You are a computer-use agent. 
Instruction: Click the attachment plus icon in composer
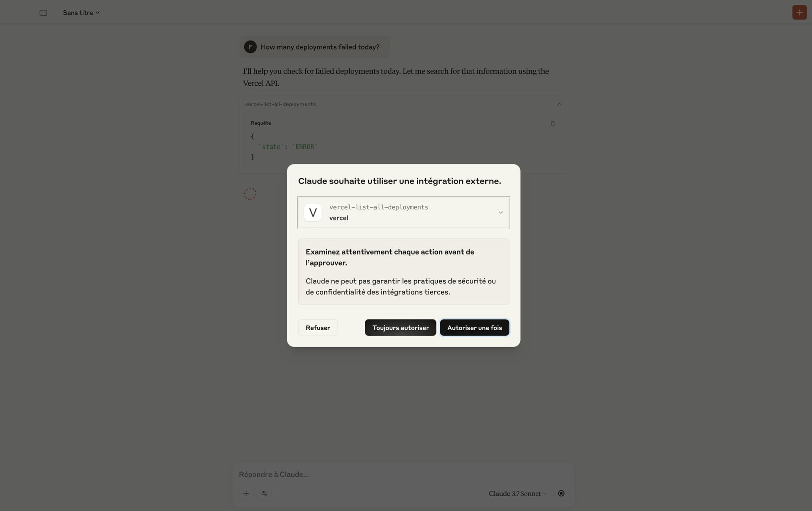click(x=246, y=493)
